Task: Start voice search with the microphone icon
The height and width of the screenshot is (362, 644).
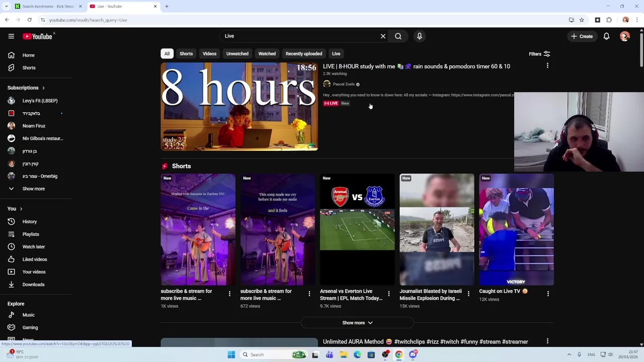Action: [x=420, y=36]
